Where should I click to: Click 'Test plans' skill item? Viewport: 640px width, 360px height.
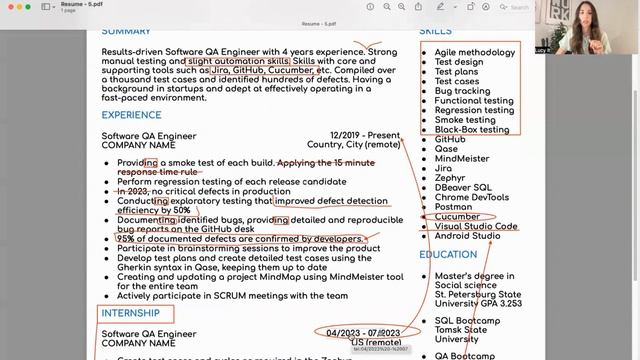point(456,72)
